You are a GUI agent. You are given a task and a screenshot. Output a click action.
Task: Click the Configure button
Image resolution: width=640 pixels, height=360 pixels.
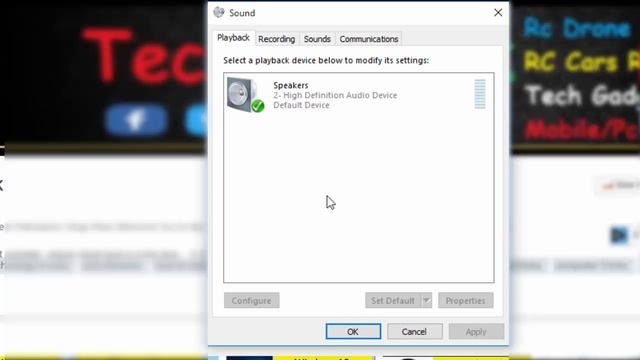click(251, 300)
